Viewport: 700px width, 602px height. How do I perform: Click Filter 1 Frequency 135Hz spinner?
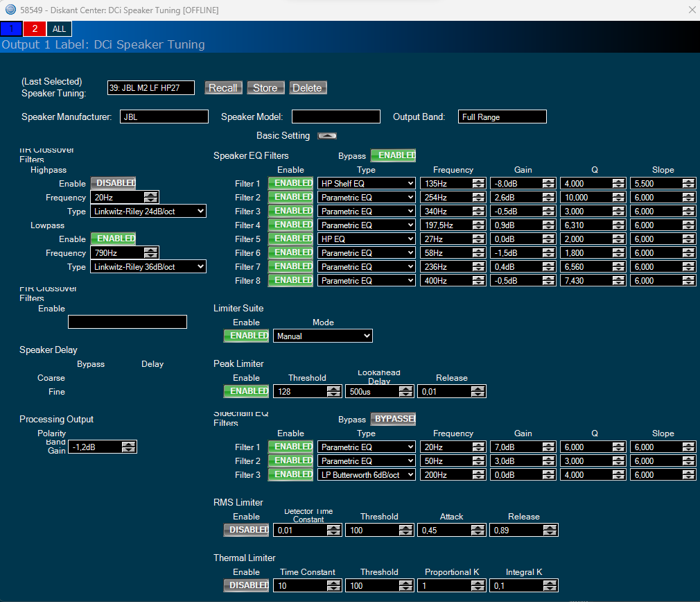(x=478, y=184)
